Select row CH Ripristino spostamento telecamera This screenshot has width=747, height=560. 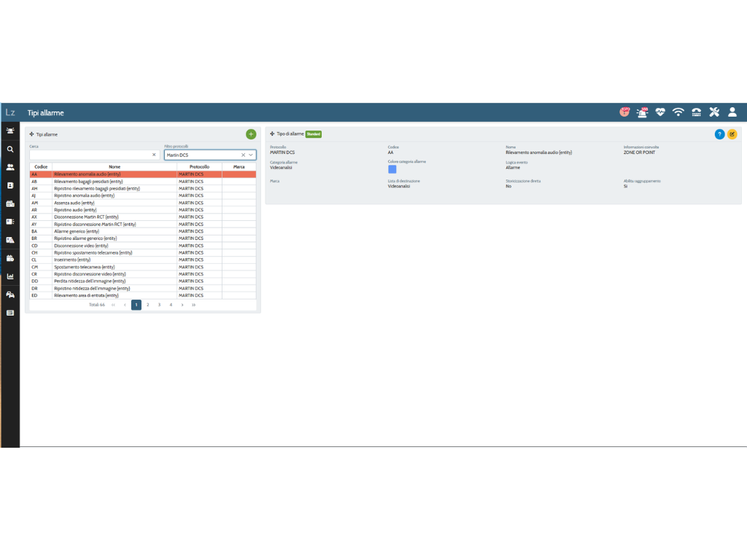click(x=143, y=253)
